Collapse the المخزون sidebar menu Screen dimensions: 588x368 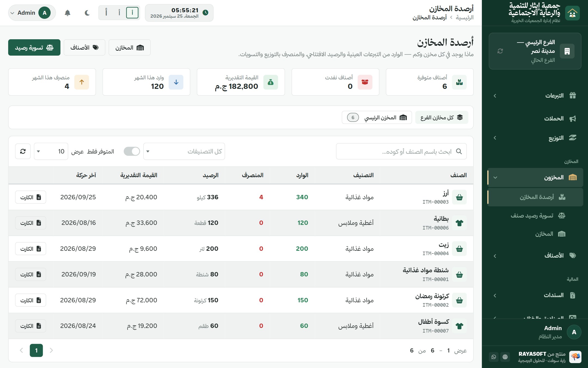tap(535, 177)
